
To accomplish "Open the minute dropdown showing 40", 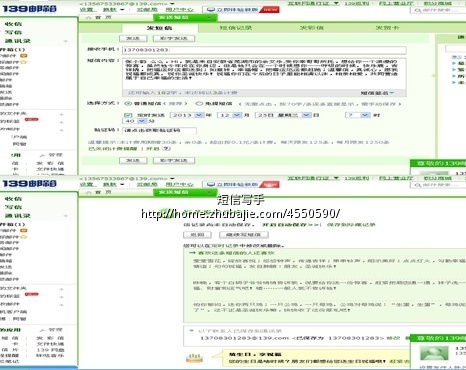I will (135, 121).
